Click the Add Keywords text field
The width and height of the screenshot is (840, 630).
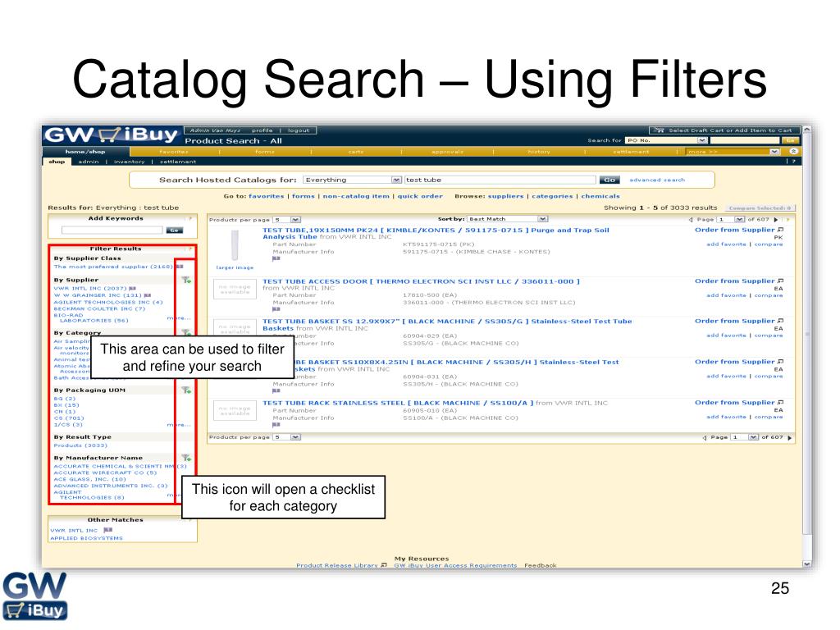[x=112, y=230]
